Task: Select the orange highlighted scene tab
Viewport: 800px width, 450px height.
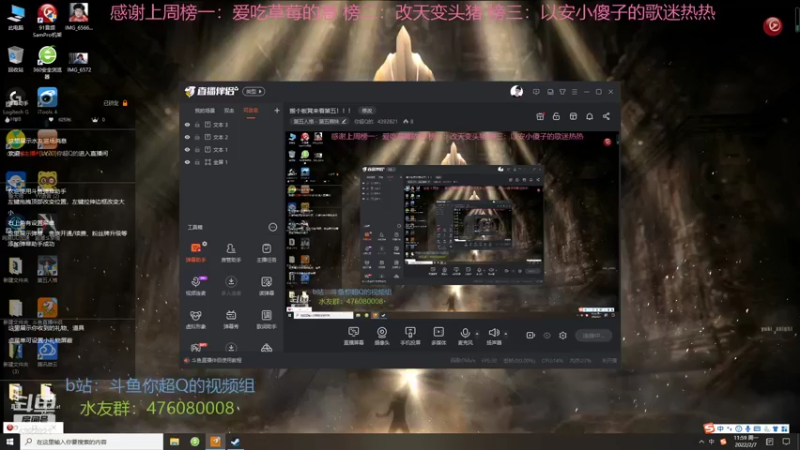Action: tap(251, 111)
